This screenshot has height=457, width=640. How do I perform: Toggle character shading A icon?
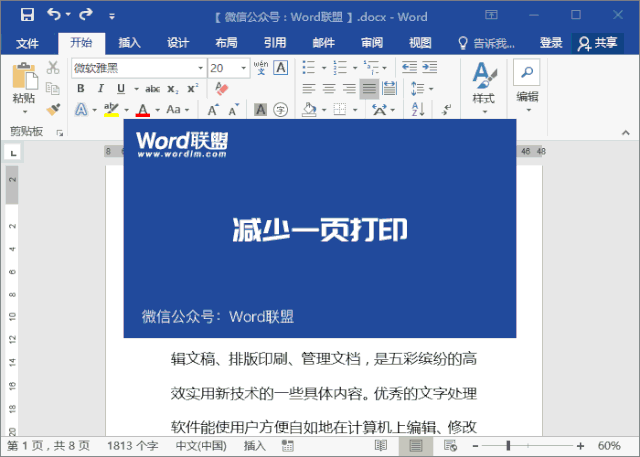(x=260, y=109)
